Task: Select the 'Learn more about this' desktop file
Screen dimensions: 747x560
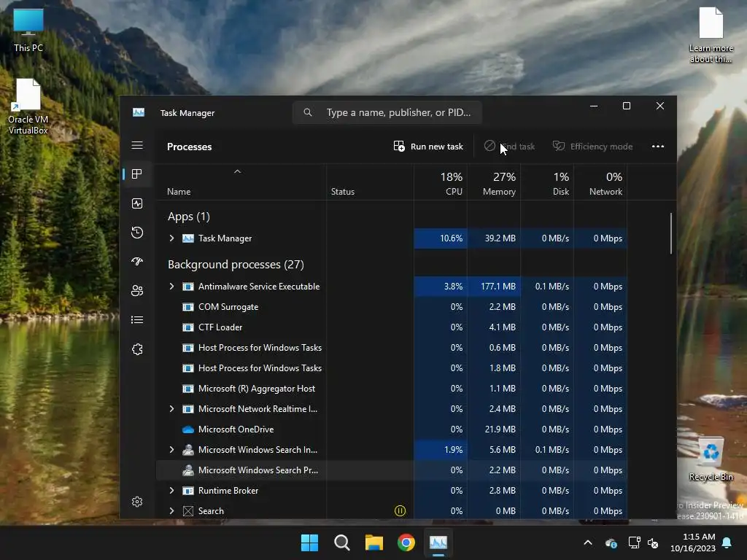Action: tap(711, 36)
